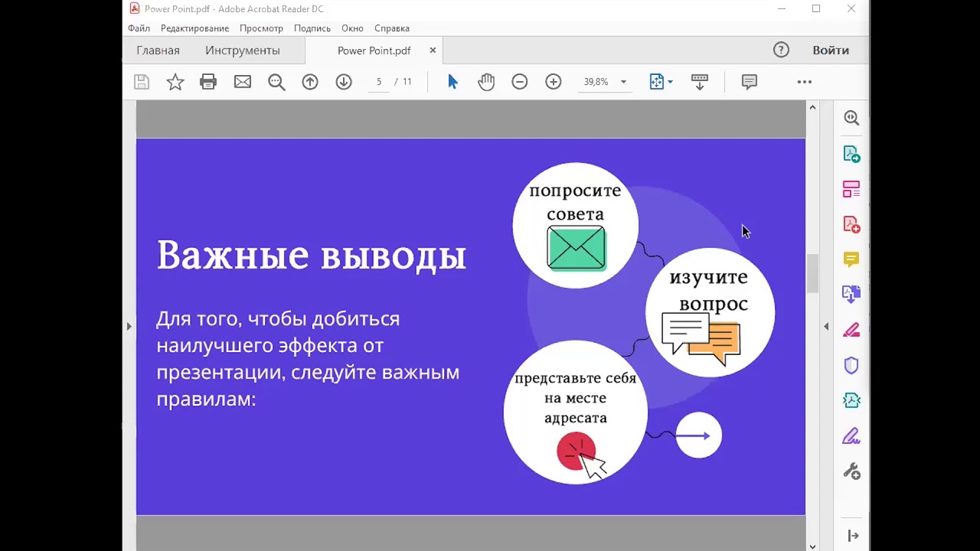Screen dimensions: 980x551
Task: Open the Справка menu
Action: pos(392,28)
